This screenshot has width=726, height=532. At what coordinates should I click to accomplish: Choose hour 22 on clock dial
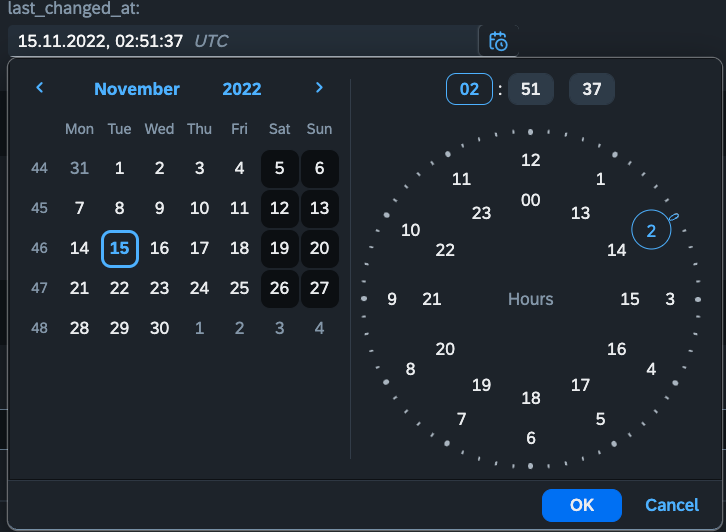pyautogui.click(x=445, y=250)
